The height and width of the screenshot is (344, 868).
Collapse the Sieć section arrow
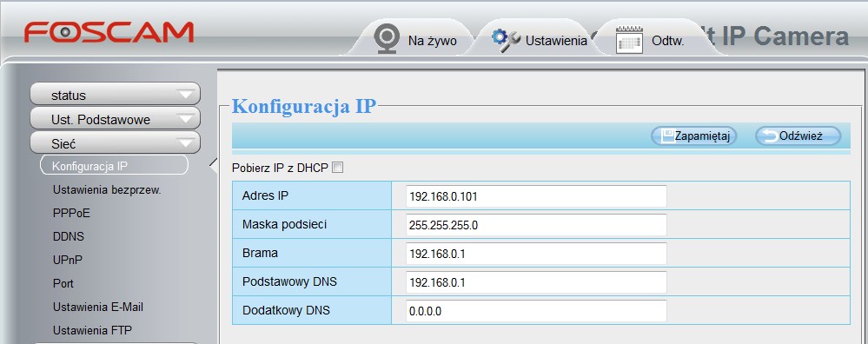[x=185, y=144]
